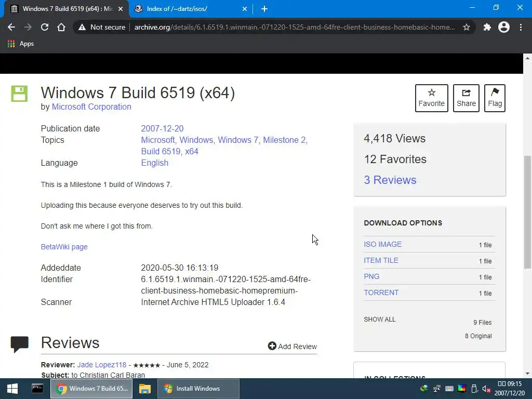Click the English language link
The width and height of the screenshot is (532, 399).
point(155,163)
